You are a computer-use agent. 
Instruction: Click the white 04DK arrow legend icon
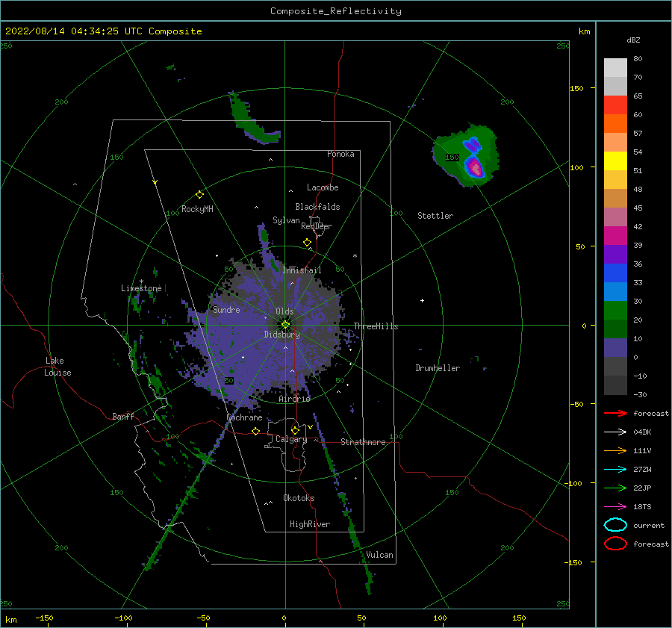(615, 432)
